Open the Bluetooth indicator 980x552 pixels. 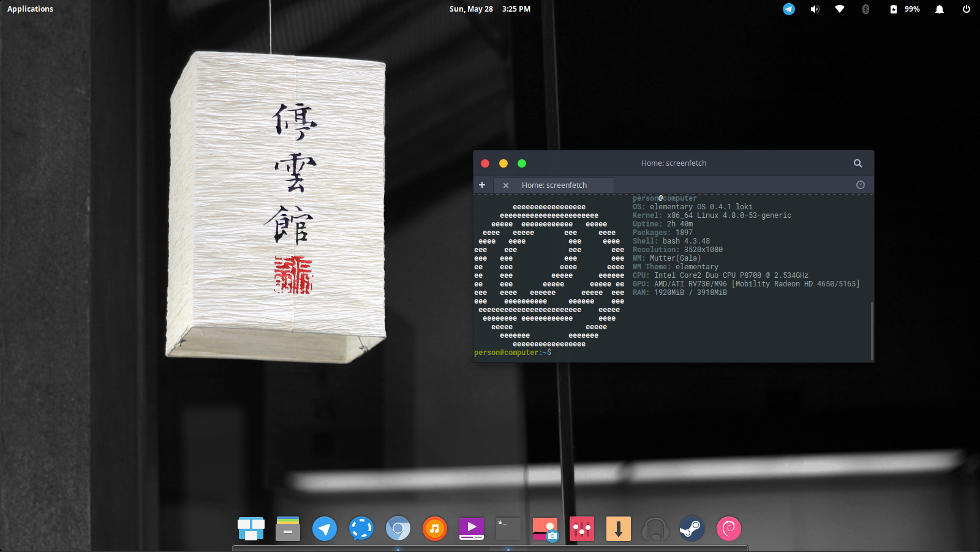tap(865, 9)
